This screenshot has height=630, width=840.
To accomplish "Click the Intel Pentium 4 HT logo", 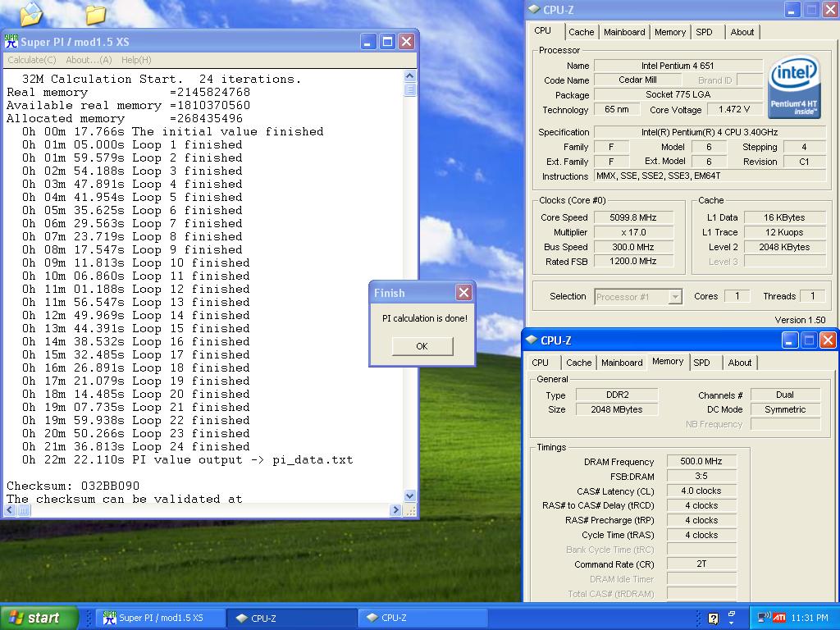I will click(794, 86).
